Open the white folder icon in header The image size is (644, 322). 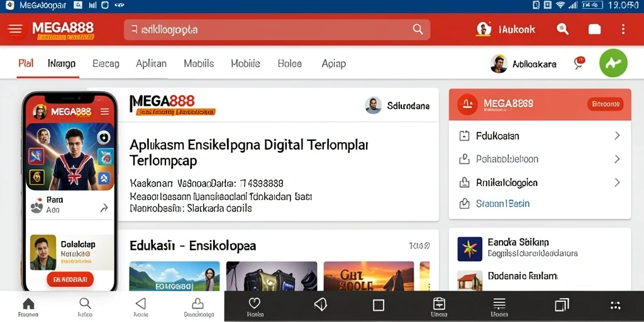tap(594, 29)
